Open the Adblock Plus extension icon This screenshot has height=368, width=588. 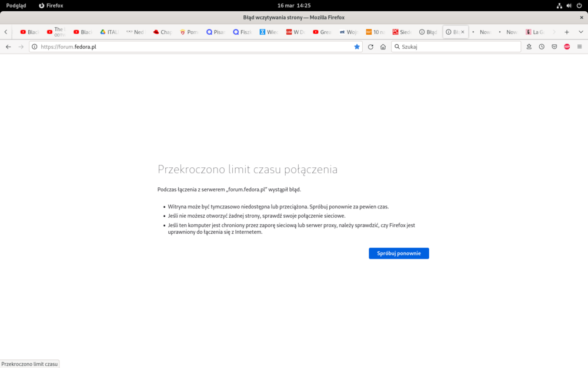[x=567, y=47]
